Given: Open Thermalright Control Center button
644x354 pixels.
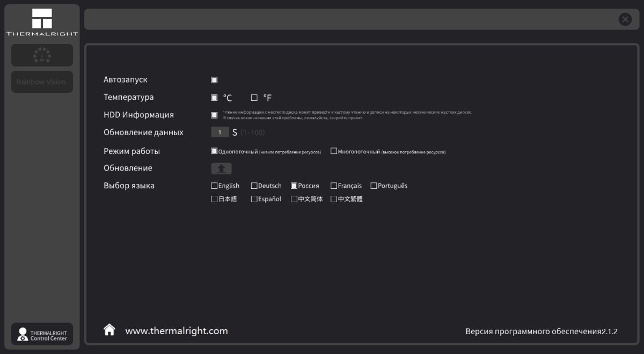Looking at the screenshot, I should 42,334.
